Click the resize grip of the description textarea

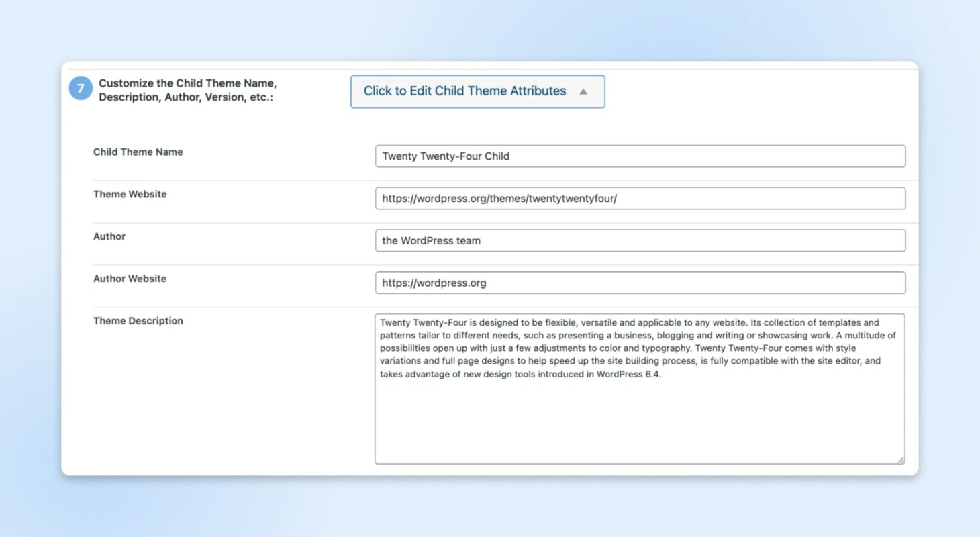click(901, 459)
